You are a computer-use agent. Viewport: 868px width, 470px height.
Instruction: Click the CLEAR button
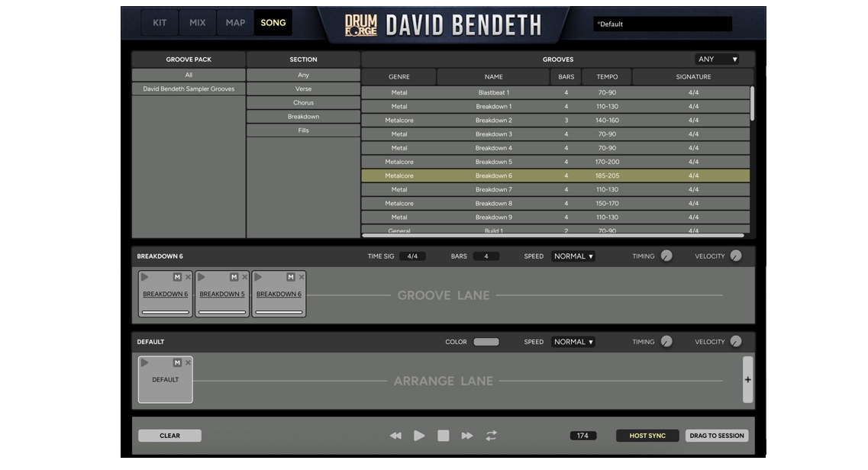click(x=169, y=436)
